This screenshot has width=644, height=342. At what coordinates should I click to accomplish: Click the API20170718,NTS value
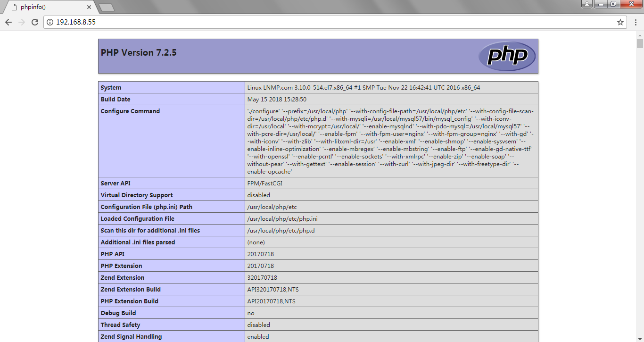pos(272,301)
